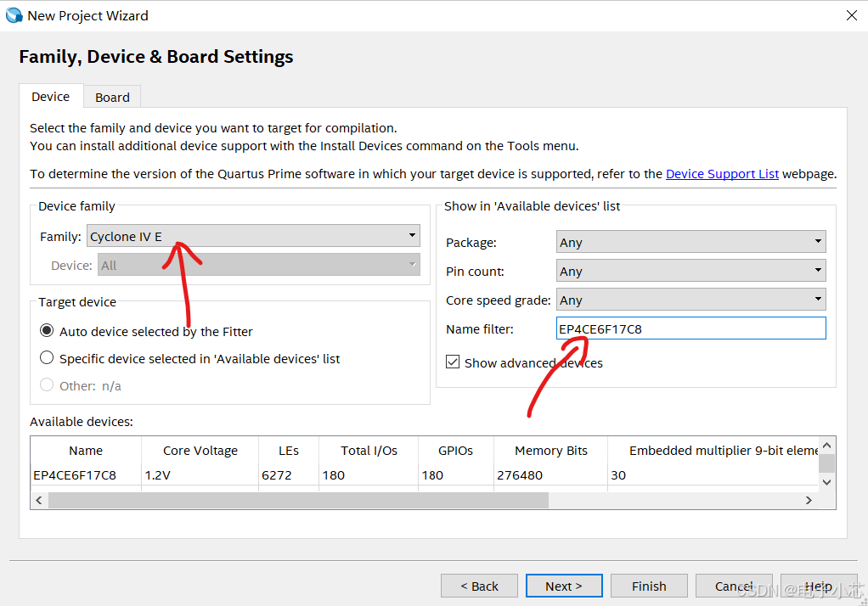868x606 pixels.
Task: Choose Specific device selected in Available devices list
Action: (47, 358)
